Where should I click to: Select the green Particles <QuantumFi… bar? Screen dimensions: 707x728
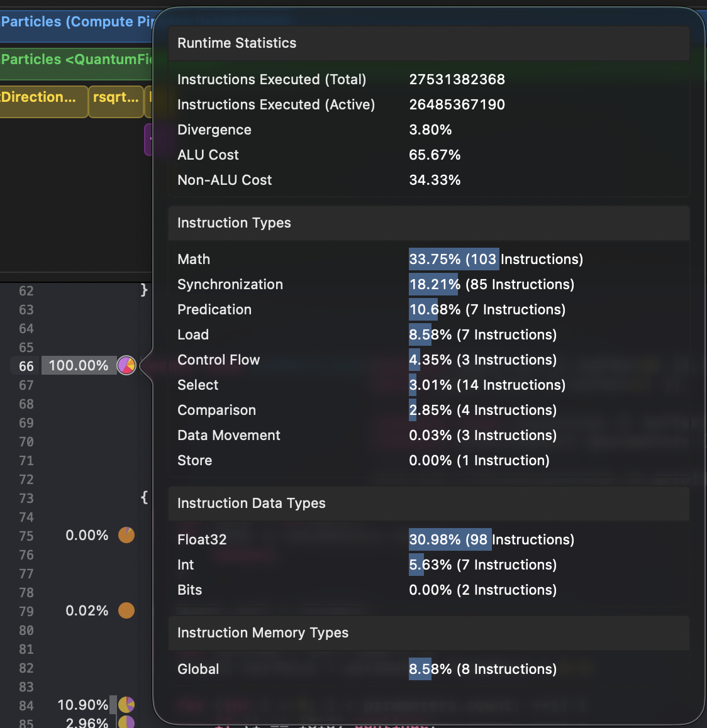tap(76, 60)
